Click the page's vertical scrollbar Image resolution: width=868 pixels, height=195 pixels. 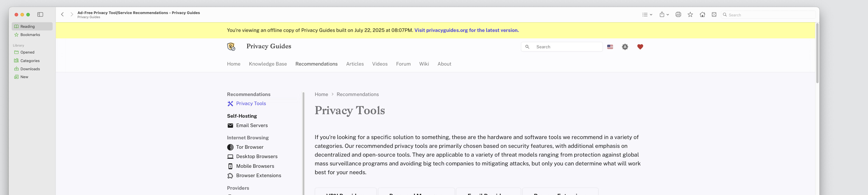[x=817, y=54]
